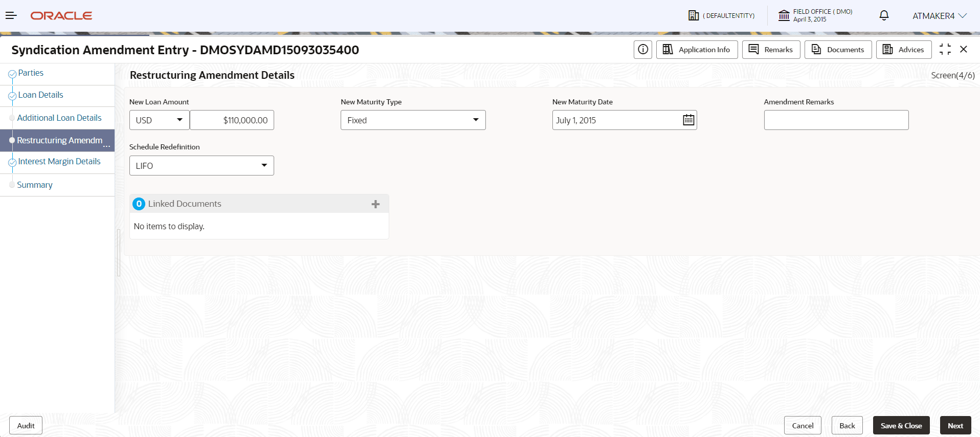This screenshot has height=437, width=980.
Task: Open the Remarks panel
Action: pos(771,50)
